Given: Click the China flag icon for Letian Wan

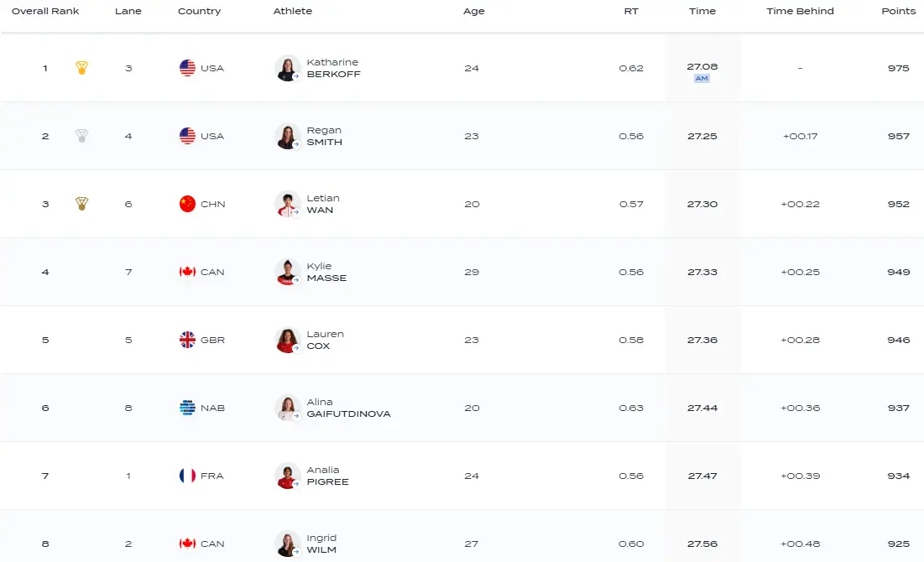Looking at the screenshot, I should pyautogui.click(x=187, y=204).
